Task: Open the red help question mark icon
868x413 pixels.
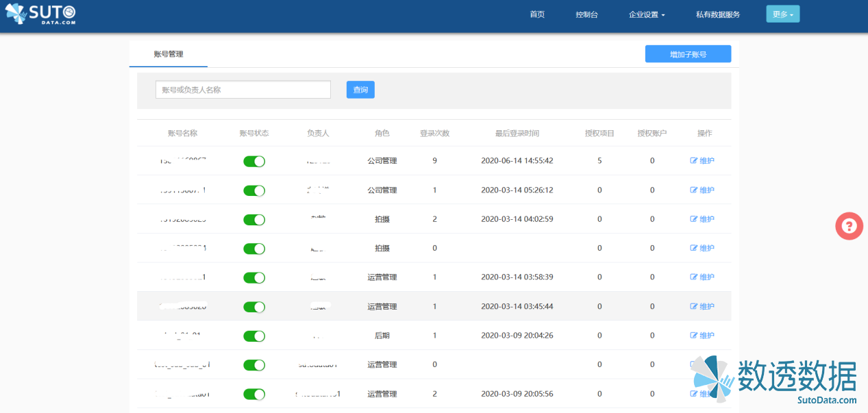Action: 849,226
